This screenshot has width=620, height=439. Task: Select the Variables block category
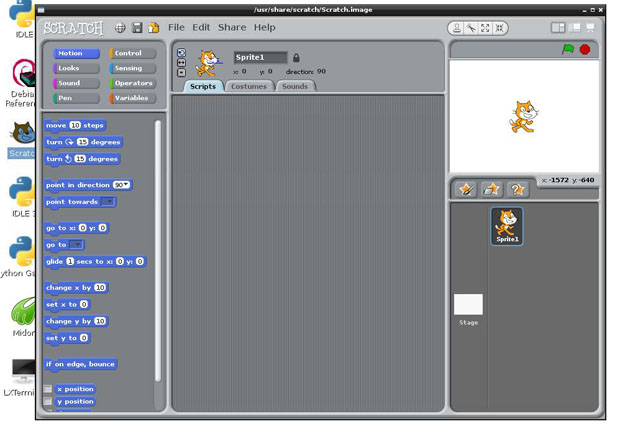point(132,98)
